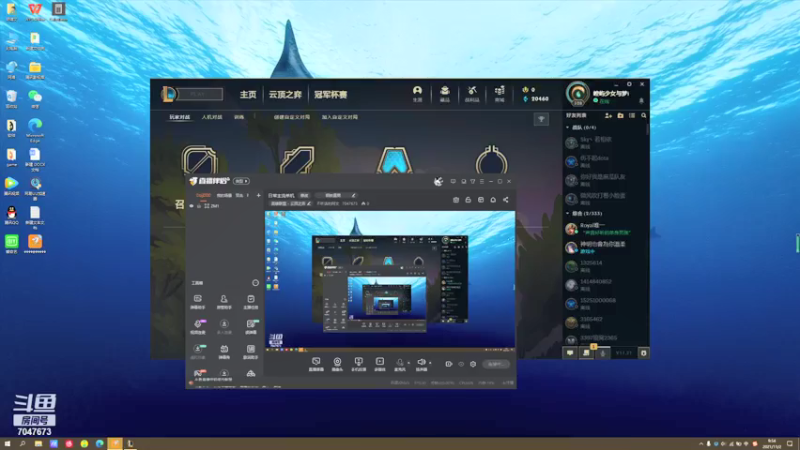Screen dimensions: 800x450
Task: Open the speaker dropdown arrow in Douyu
Action: click(x=430, y=363)
